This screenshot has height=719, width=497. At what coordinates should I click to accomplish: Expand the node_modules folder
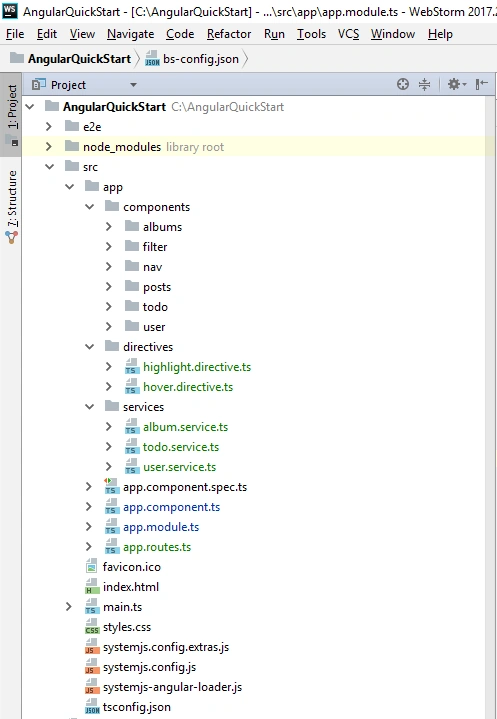(x=49, y=147)
